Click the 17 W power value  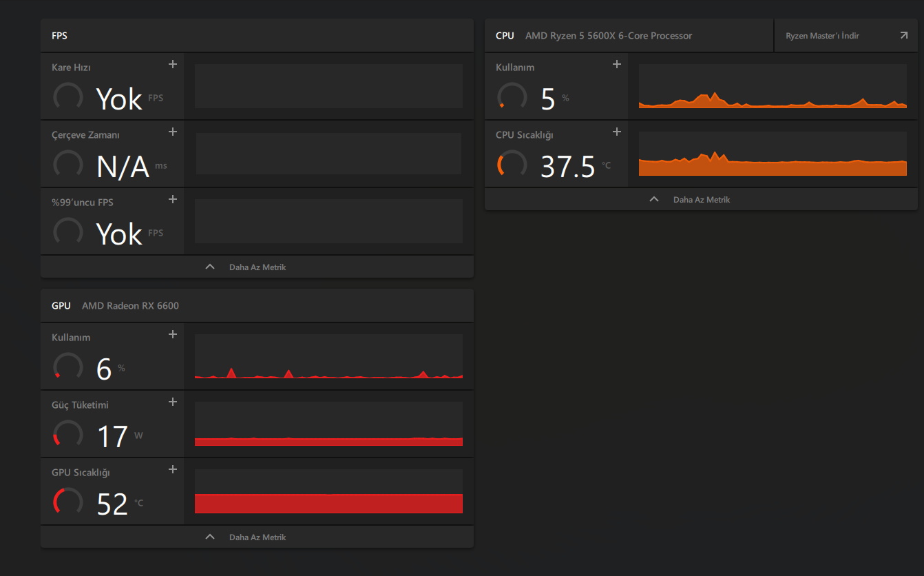point(120,437)
